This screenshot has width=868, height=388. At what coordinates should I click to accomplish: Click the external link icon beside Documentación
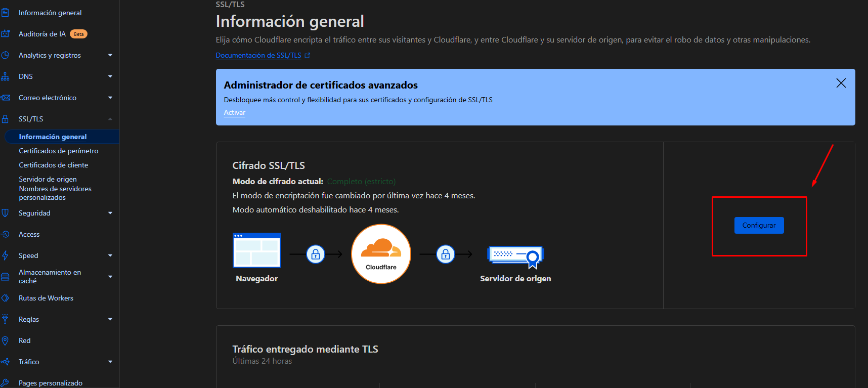[307, 56]
